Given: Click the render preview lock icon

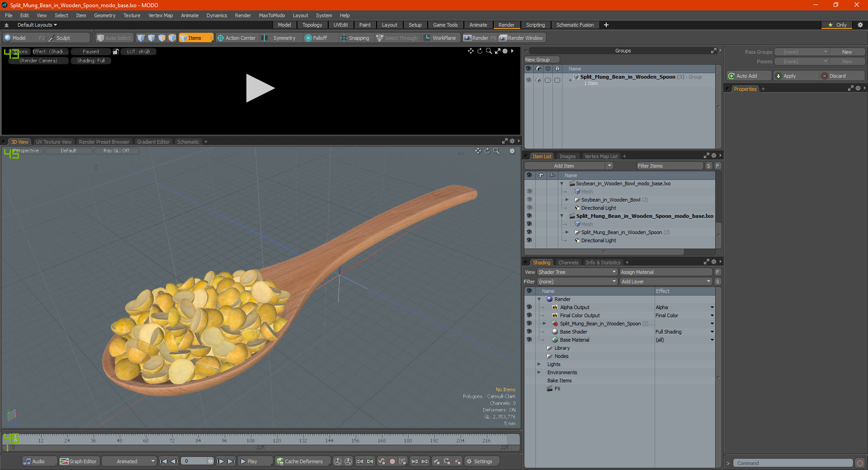Looking at the screenshot, I should tap(116, 52).
